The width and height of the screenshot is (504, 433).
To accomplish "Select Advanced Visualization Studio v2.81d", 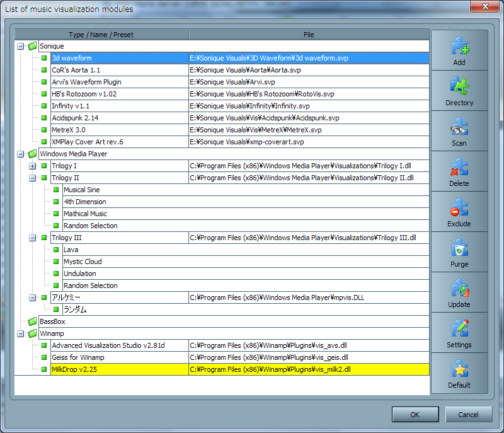I will tap(108, 345).
